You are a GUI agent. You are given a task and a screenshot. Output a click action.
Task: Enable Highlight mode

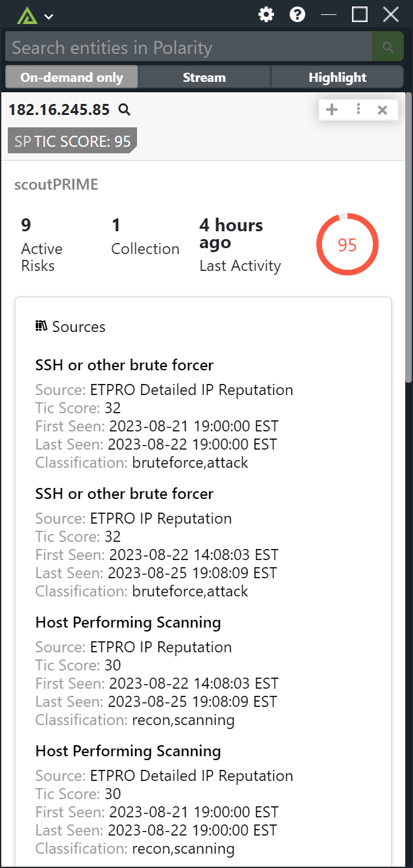tap(337, 77)
